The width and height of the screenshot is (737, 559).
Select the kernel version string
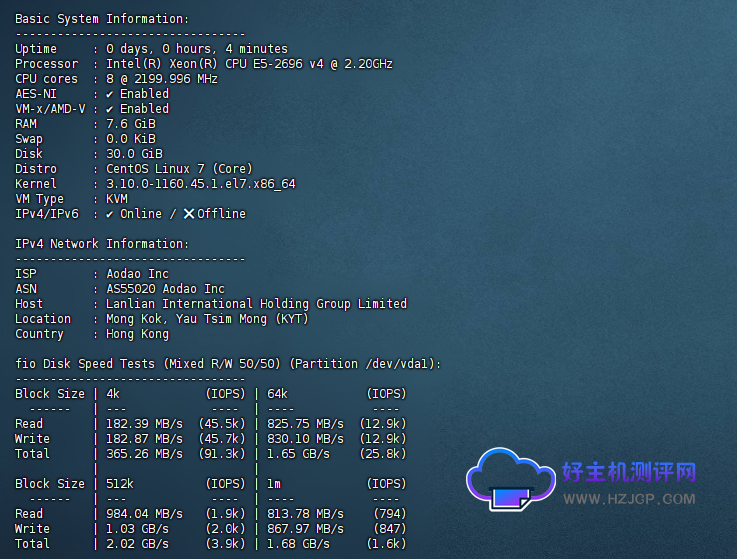tap(200, 183)
